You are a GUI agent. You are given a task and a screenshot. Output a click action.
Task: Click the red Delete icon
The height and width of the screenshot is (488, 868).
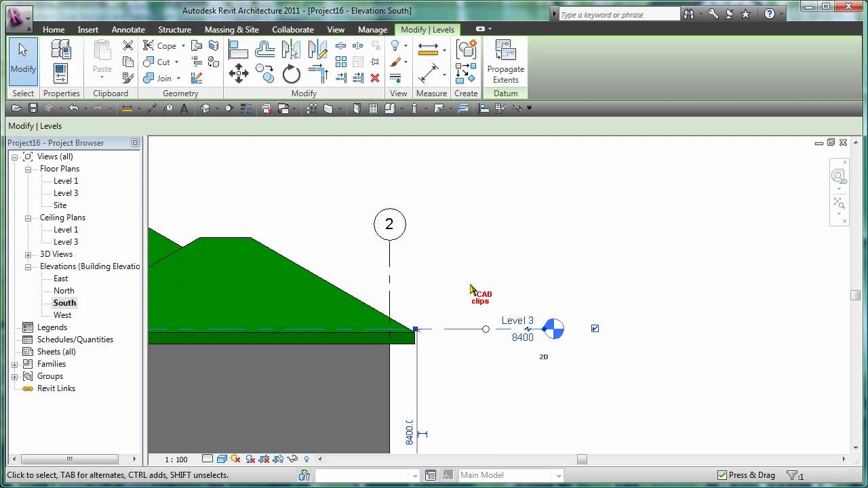click(x=375, y=78)
